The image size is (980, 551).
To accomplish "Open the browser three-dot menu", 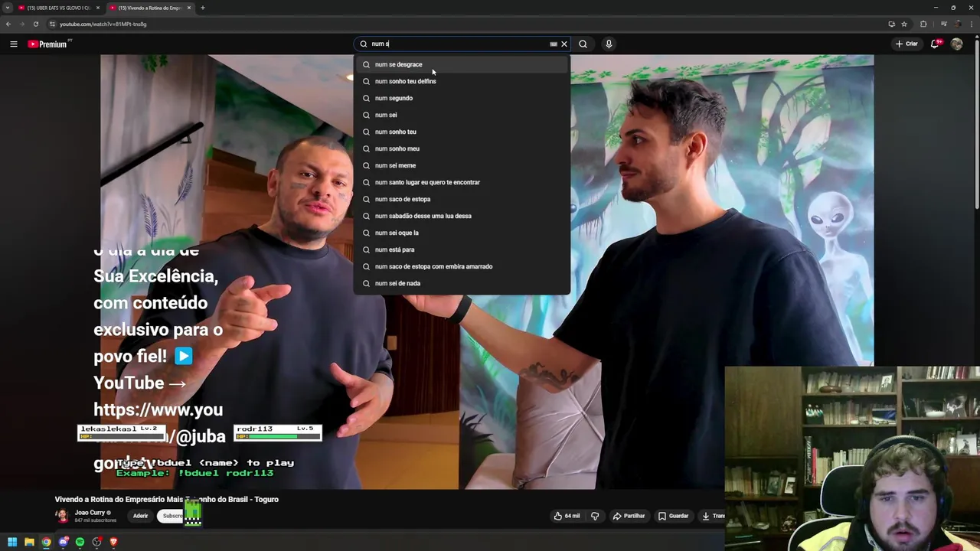I will (x=971, y=24).
